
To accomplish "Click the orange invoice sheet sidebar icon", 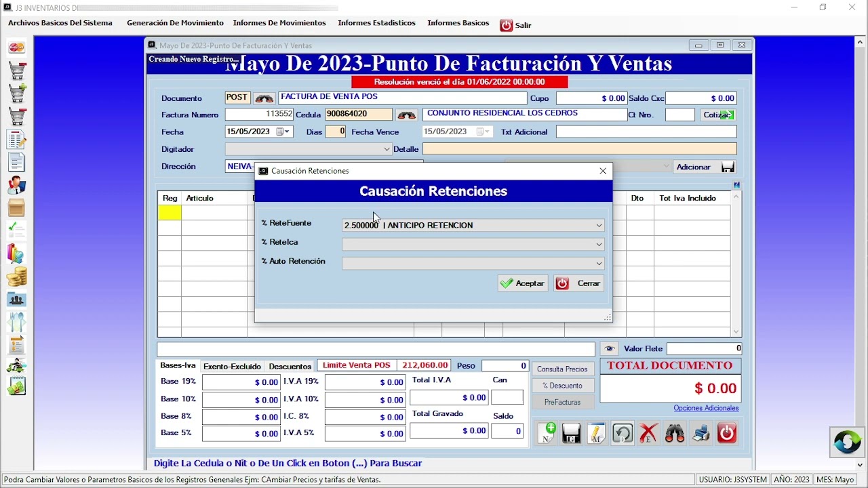I will click(x=17, y=345).
